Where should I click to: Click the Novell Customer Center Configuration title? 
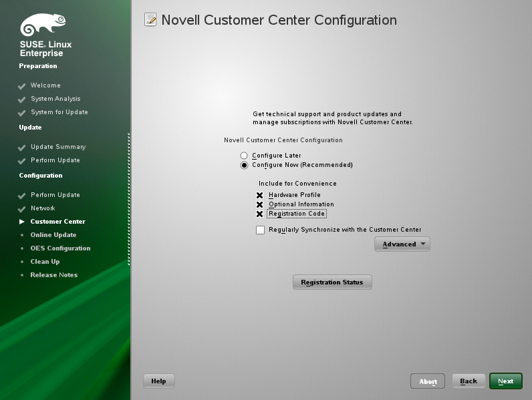point(279,20)
